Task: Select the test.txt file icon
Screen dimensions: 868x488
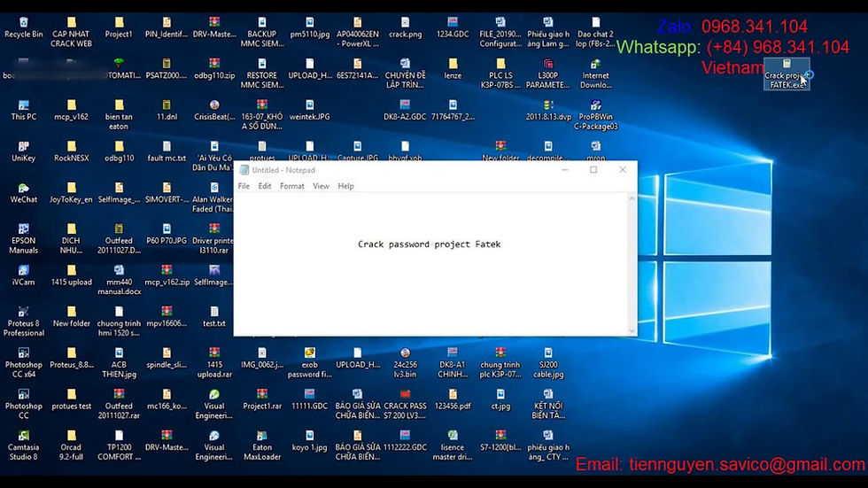Action: [214, 317]
